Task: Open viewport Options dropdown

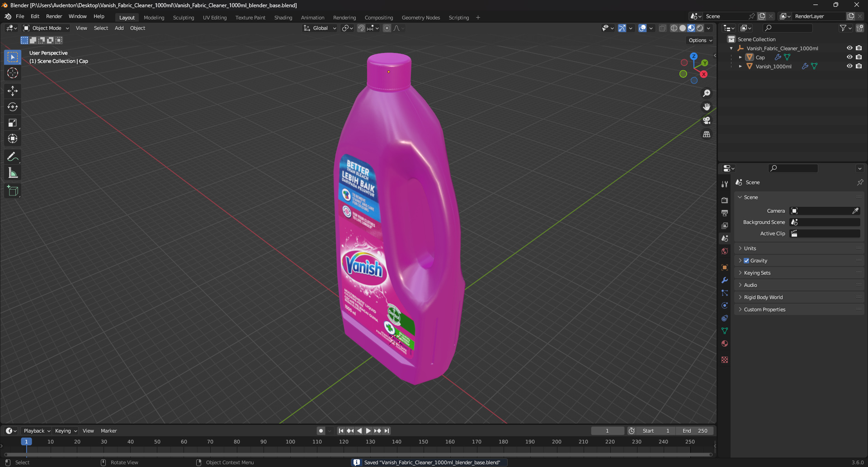Action: tap(700, 40)
